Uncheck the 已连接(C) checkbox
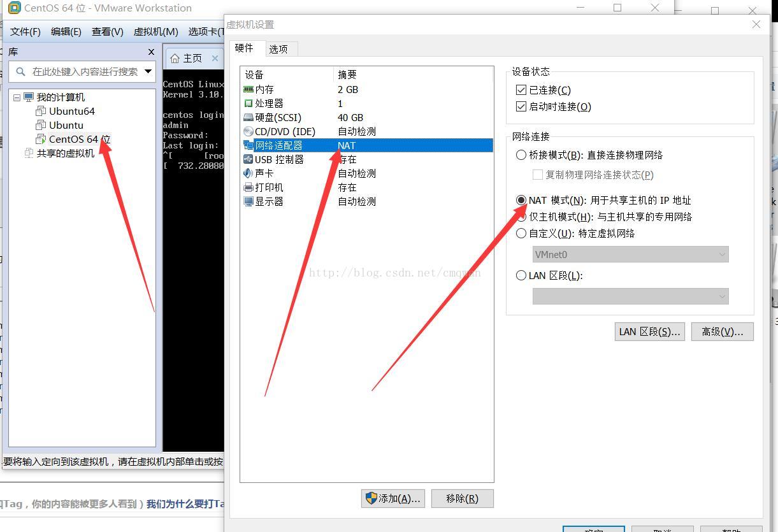 [521, 90]
